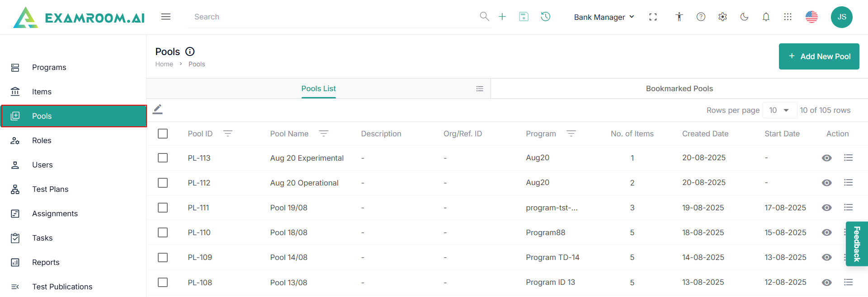Enter fullscreen mode icon
The image size is (868, 297).
[x=653, y=17]
